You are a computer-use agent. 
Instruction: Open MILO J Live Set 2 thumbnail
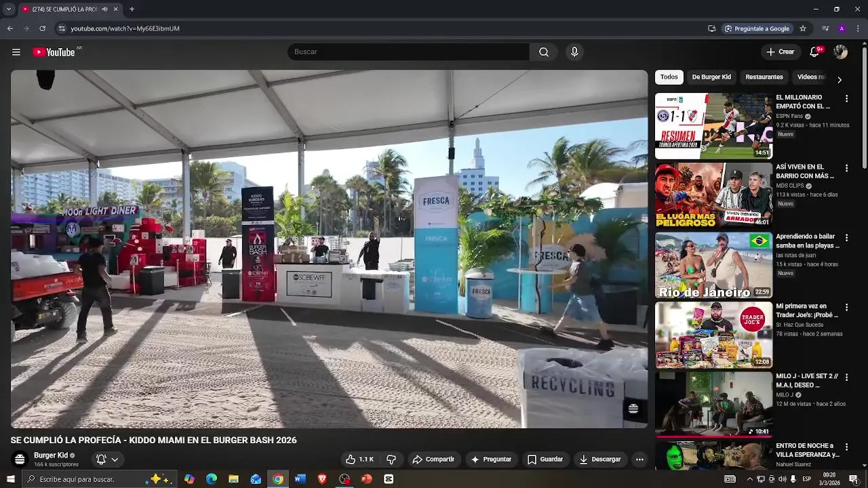tap(713, 404)
